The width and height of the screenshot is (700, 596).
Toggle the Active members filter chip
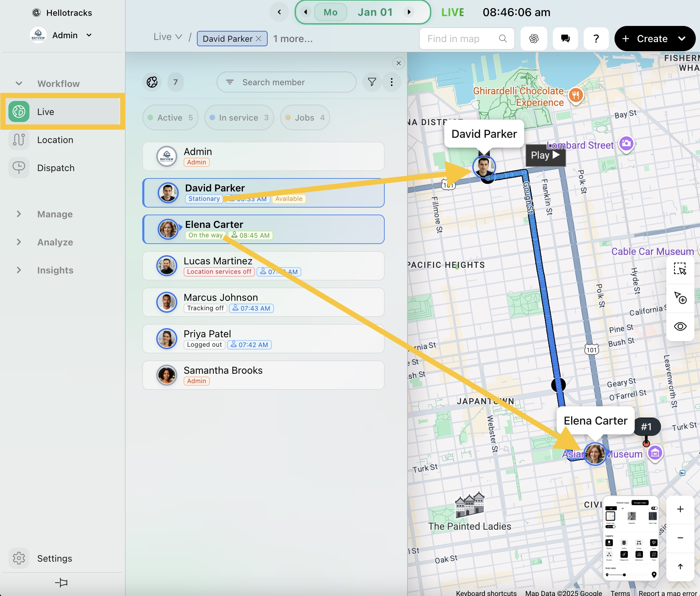click(170, 118)
